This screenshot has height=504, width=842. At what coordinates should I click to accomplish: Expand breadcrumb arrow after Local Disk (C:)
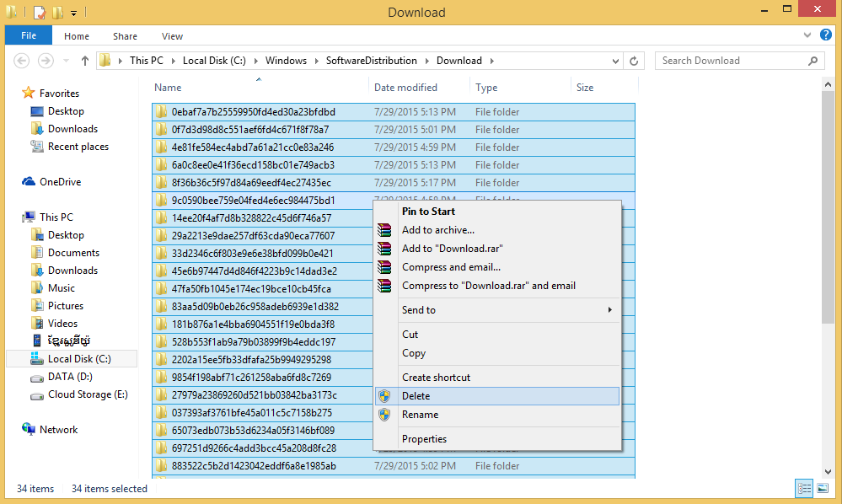click(255, 62)
